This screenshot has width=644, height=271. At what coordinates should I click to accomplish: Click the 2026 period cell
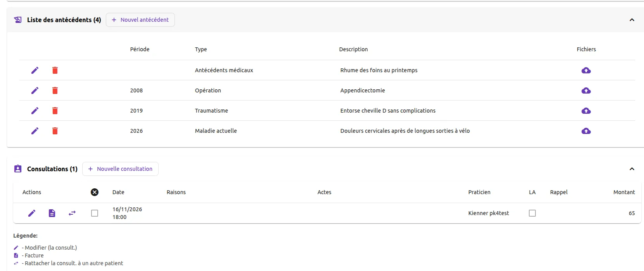point(136,131)
